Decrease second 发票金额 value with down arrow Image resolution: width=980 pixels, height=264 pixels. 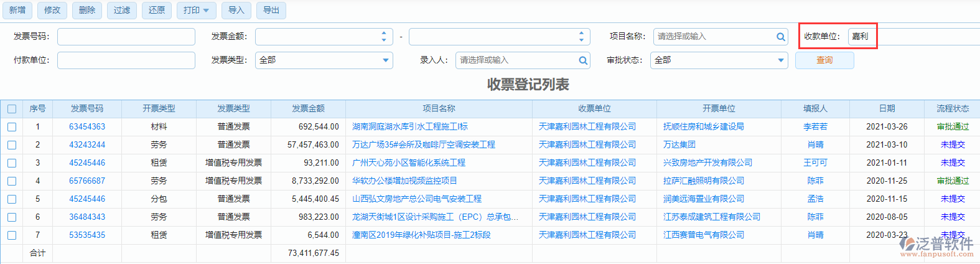pos(581,40)
